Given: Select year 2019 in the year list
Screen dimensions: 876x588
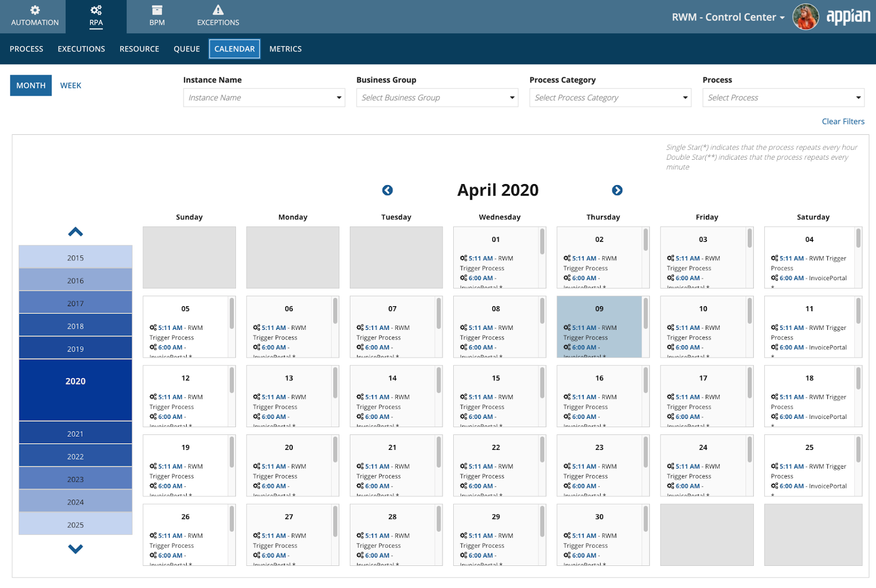Looking at the screenshot, I should coord(75,348).
